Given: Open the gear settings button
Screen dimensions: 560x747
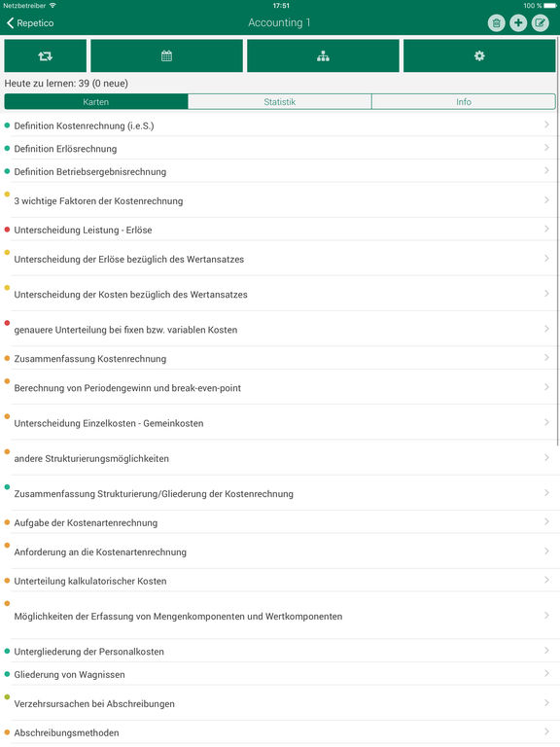Looking at the screenshot, I should point(479,55).
